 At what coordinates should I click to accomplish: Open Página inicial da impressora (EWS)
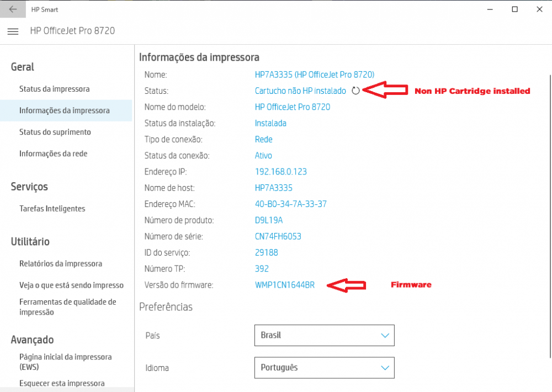coord(66,362)
